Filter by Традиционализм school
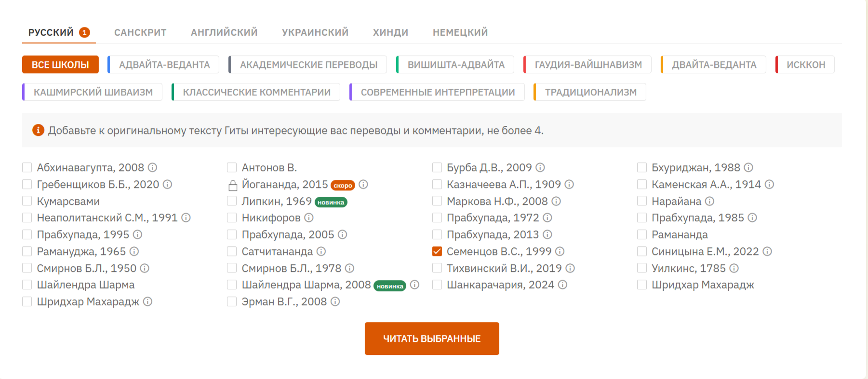Viewport: 868px width, 379px height. [x=590, y=92]
